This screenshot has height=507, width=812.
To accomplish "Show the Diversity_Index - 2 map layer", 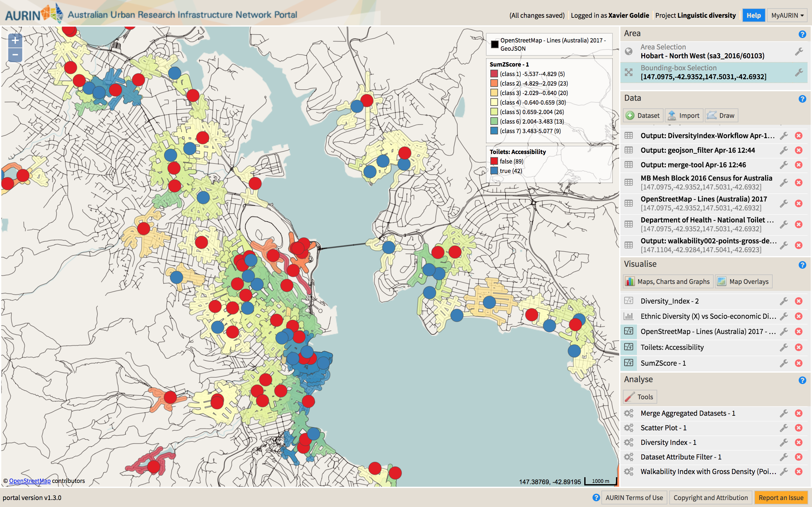I will (x=628, y=301).
